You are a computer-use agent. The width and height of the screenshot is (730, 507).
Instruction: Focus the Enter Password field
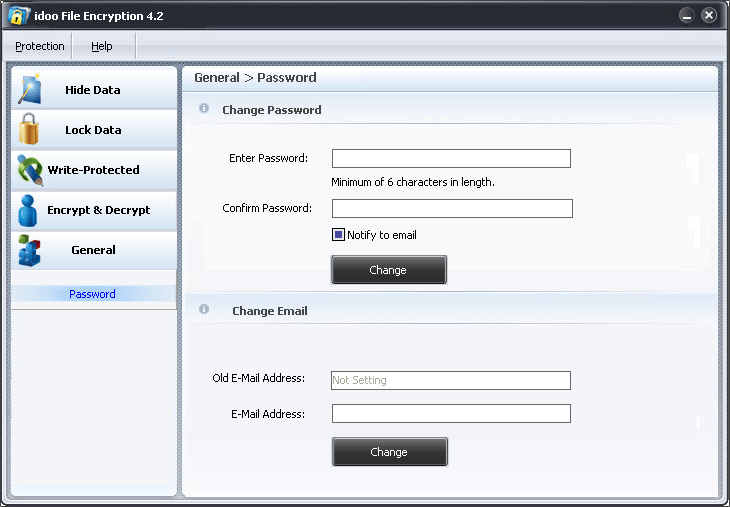coord(451,158)
